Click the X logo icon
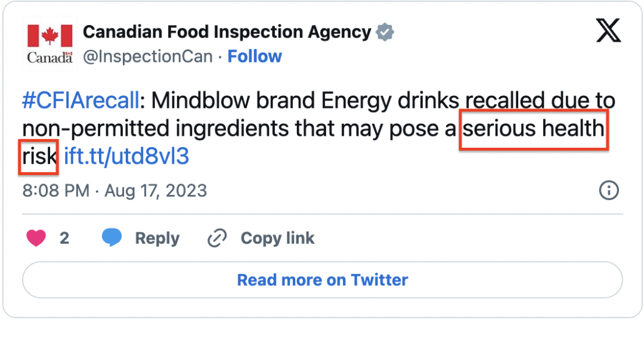This screenshot has height=342, width=644. (x=608, y=32)
